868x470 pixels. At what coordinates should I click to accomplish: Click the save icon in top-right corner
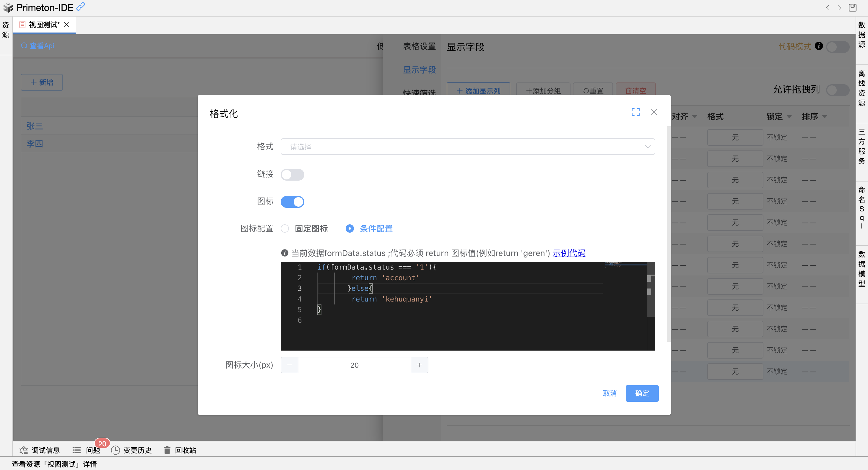pos(853,7)
